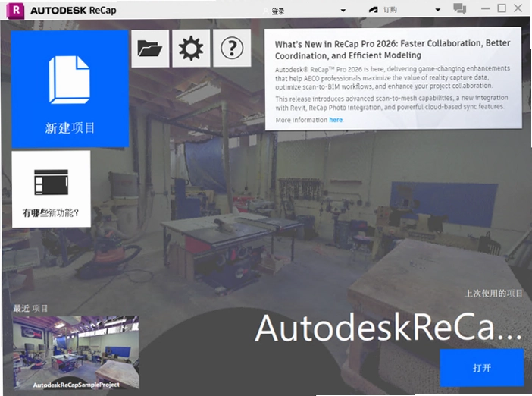Click the ReCap R logo icon

point(15,10)
